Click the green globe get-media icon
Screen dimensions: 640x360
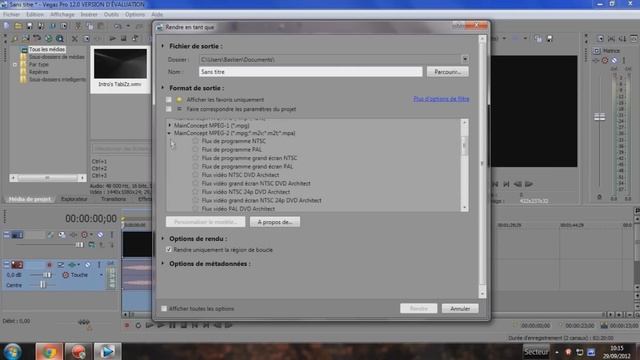pos(48,38)
